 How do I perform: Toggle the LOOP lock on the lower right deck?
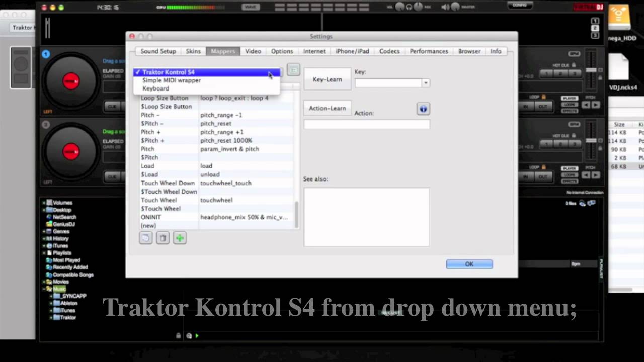[543, 167]
